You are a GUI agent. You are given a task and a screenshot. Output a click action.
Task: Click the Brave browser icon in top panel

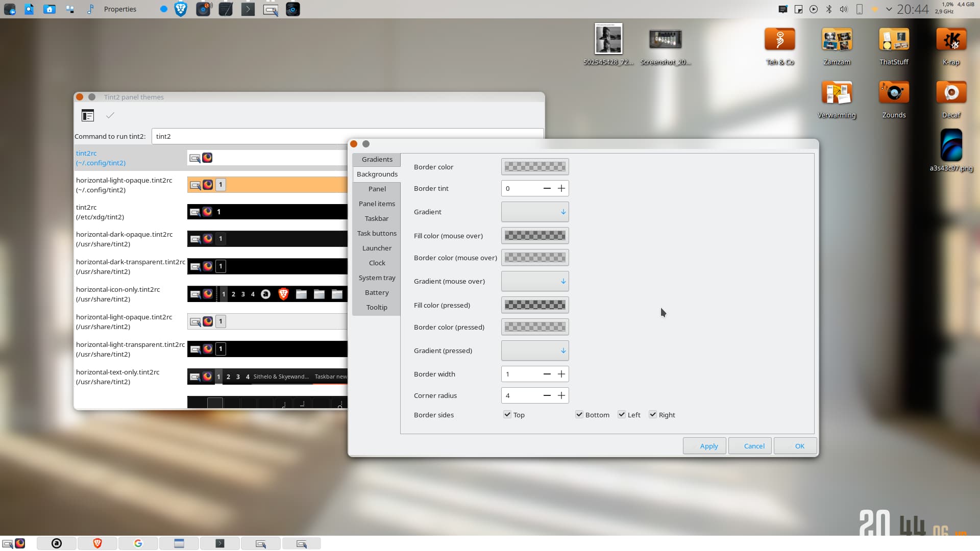[181, 9]
